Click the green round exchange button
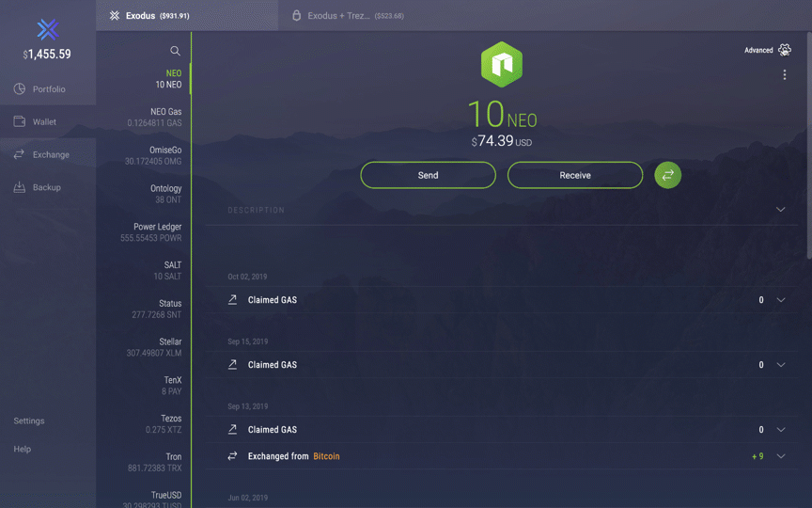 667,175
